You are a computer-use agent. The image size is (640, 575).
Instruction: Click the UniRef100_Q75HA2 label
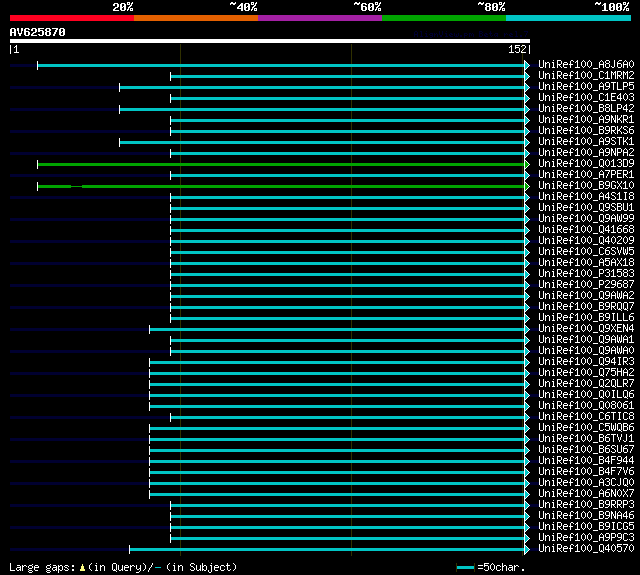pyautogui.click(x=586, y=373)
